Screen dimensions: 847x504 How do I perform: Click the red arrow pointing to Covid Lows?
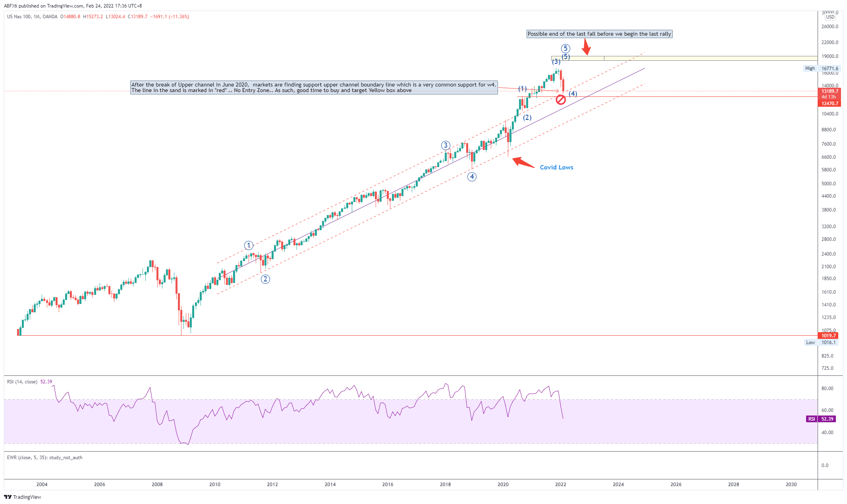click(x=523, y=163)
